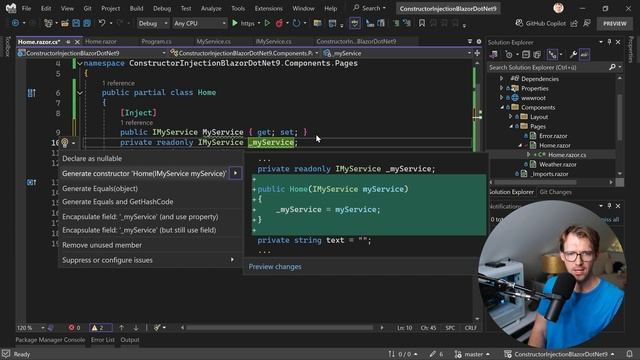Open the Debug configuration dropdown
This screenshot has width=640, height=360.
[153, 23]
